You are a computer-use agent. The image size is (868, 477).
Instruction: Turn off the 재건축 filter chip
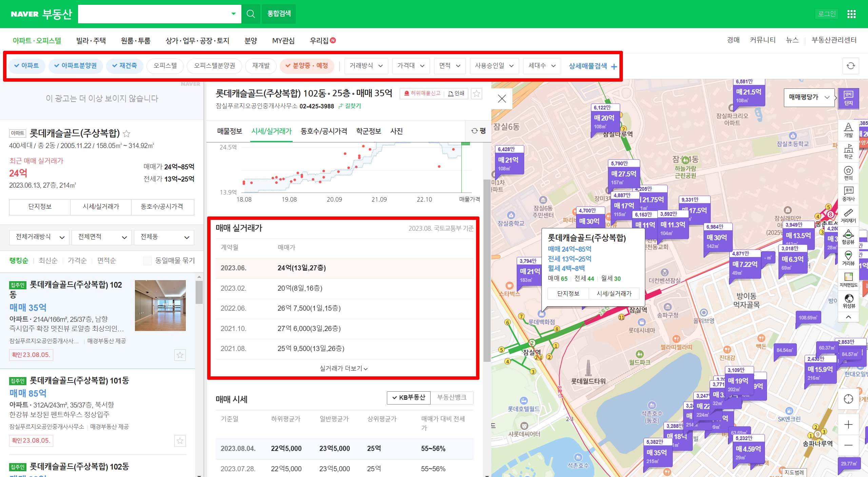[x=124, y=66]
